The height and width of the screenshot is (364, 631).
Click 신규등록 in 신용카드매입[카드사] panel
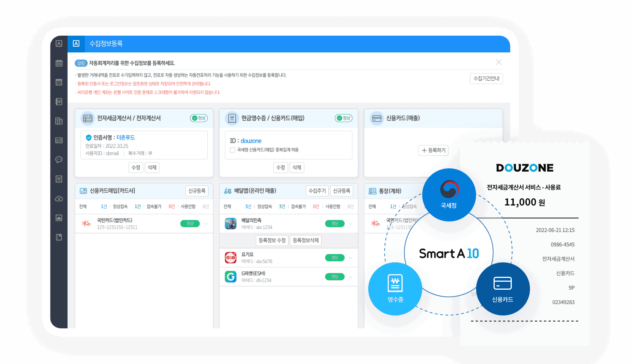[197, 191]
